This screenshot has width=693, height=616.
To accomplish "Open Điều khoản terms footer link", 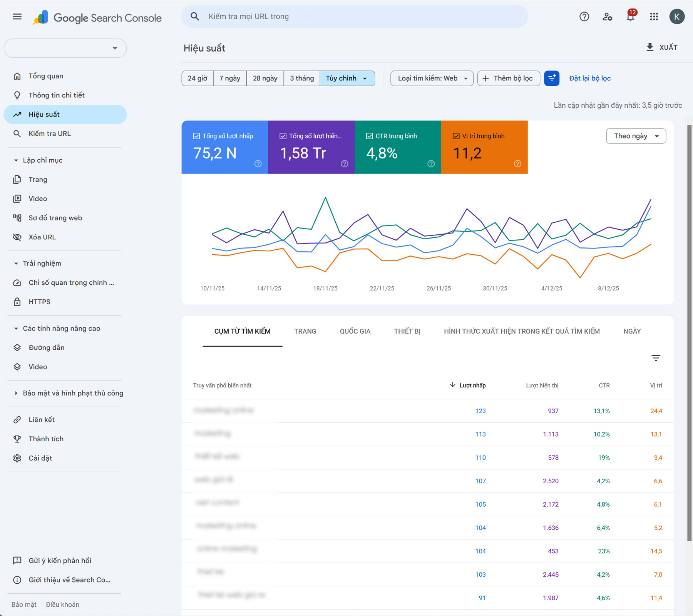I will [62, 604].
